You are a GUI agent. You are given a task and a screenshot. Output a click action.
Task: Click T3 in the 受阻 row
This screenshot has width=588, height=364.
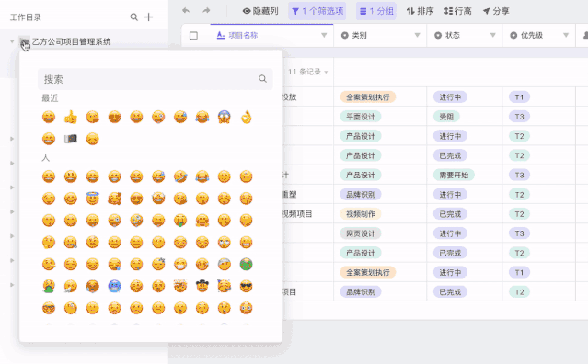click(519, 117)
